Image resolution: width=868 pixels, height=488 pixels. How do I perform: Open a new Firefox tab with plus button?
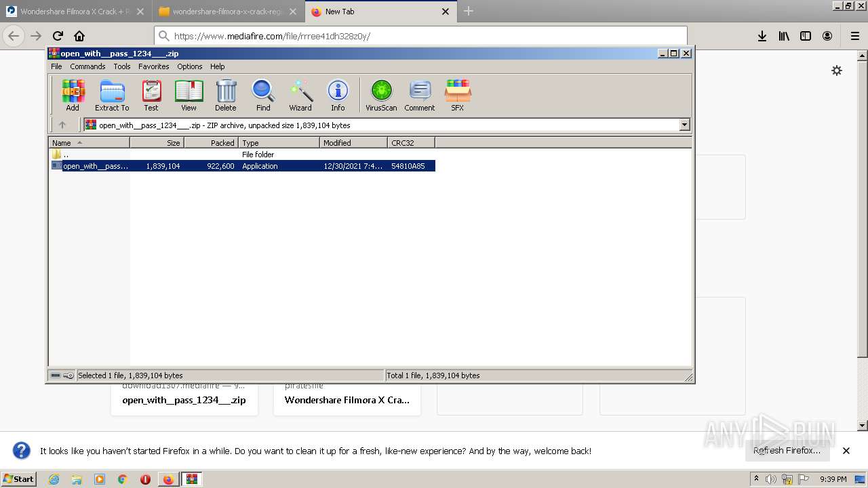(x=469, y=11)
